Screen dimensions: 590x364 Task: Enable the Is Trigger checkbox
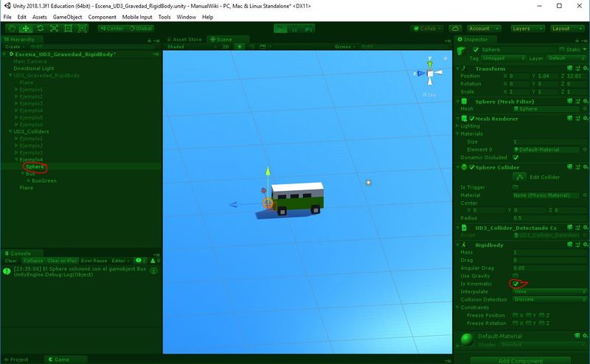click(516, 187)
